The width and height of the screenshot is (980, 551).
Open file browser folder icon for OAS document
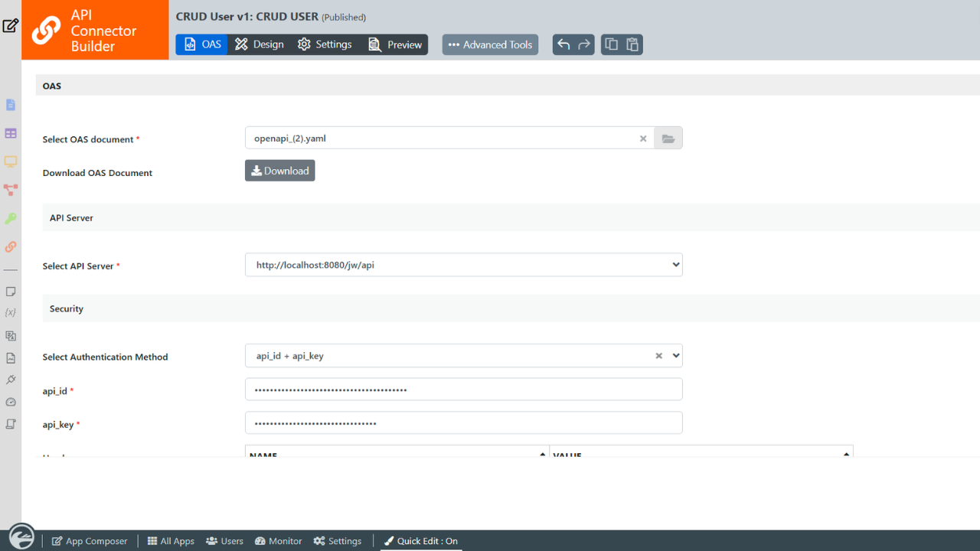[668, 139]
